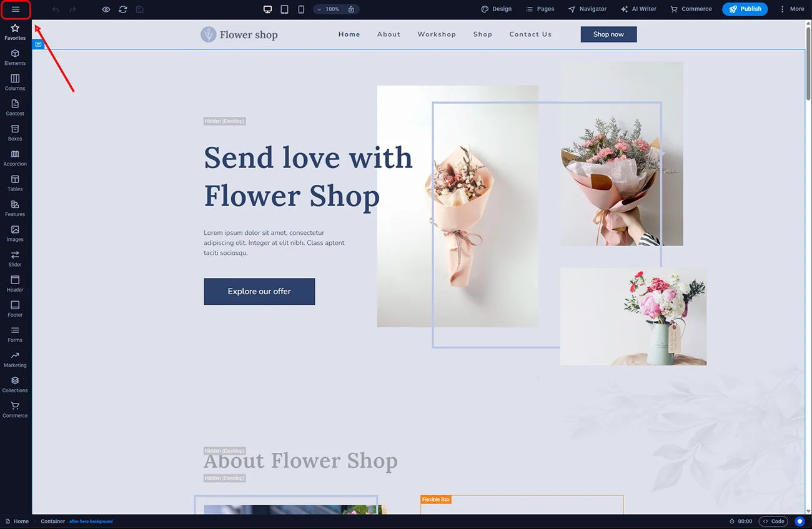
Task: Switch to mobile preview mode
Action: 301,9
